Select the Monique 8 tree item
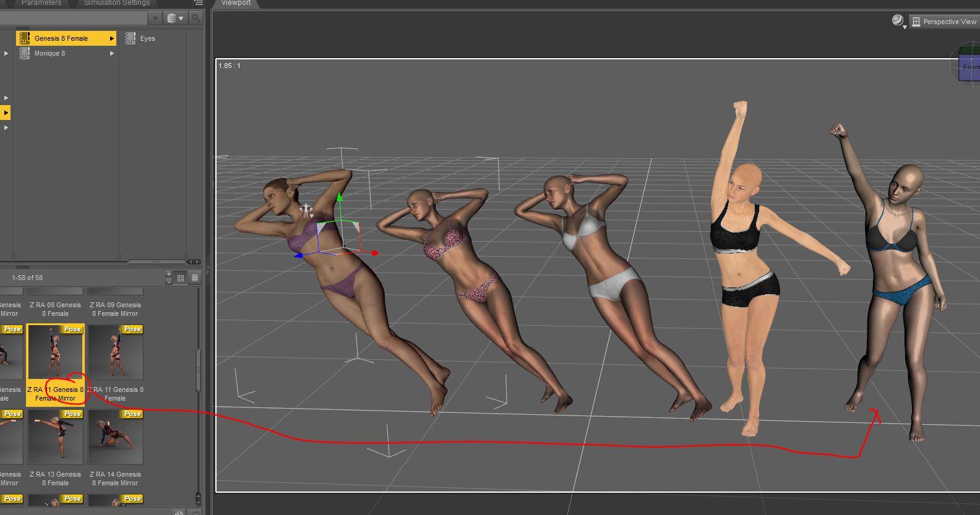980x515 pixels. point(66,53)
